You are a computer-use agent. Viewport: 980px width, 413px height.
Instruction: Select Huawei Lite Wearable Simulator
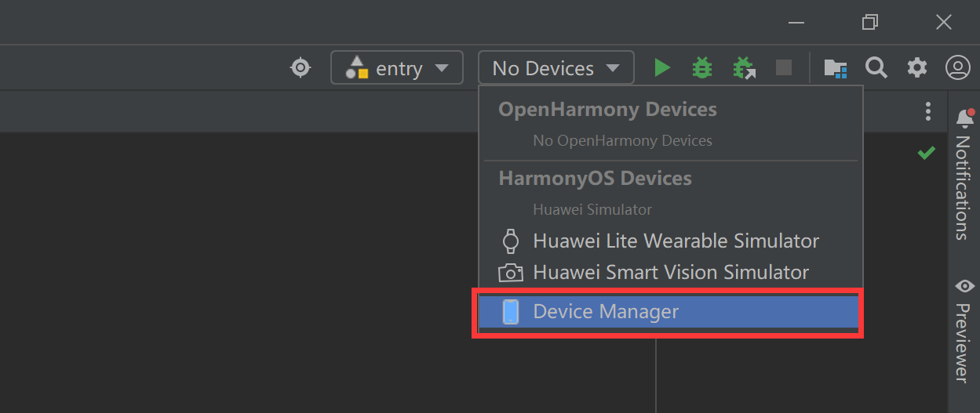[675, 241]
